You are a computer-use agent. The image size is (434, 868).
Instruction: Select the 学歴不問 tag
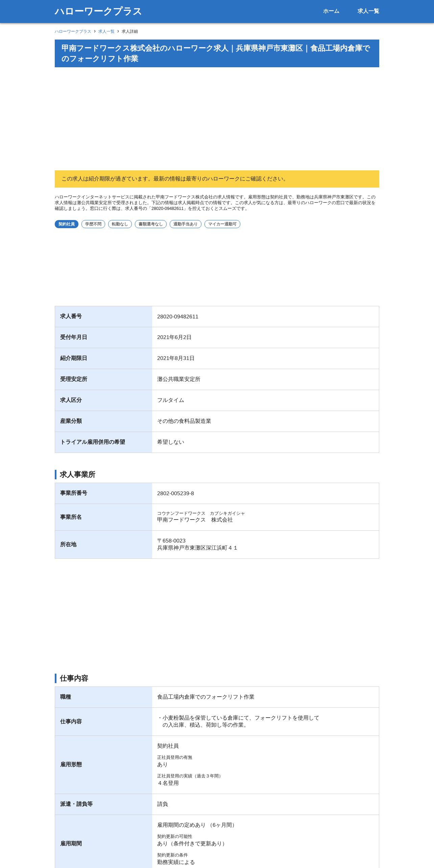93,224
